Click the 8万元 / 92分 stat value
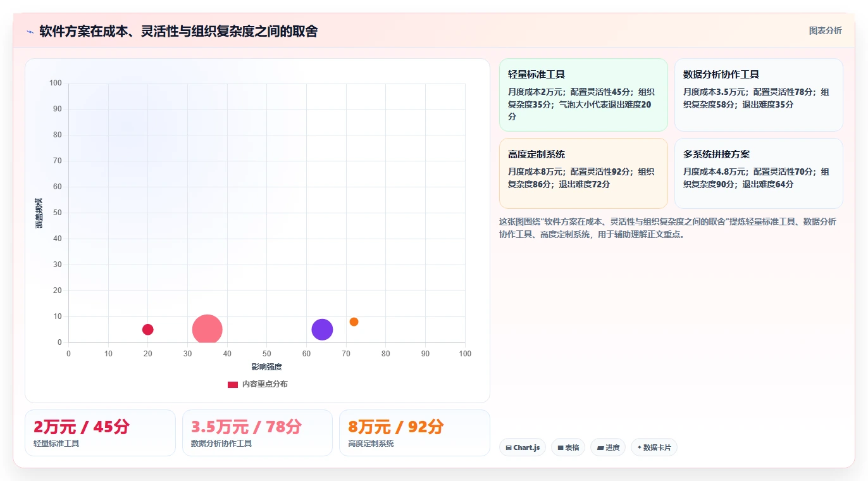Image resolution: width=868 pixels, height=481 pixels. point(396,427)
